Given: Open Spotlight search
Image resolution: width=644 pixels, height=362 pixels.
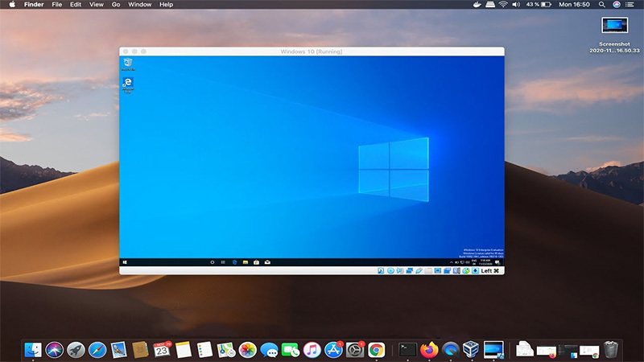Looking at the screenshot, I should 601,5.
